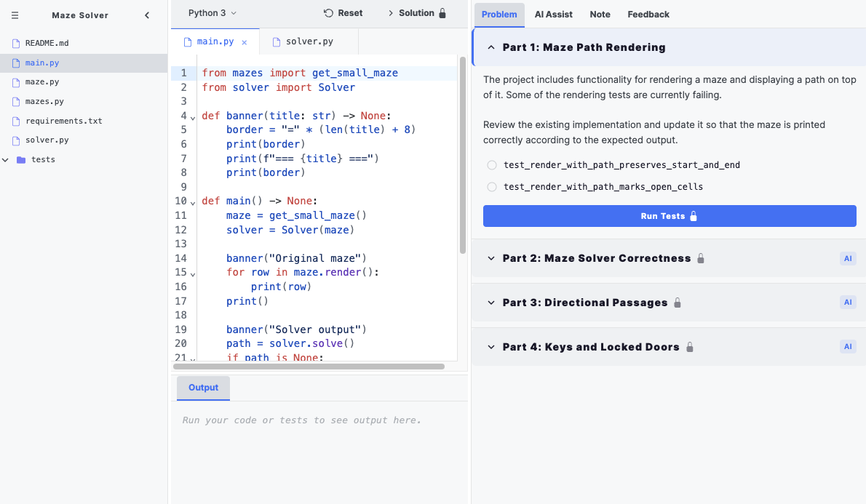The width and height of the screenshot is (866, 504).
Task: Click the AI badge on Part 4
Action: coord(848,346)
